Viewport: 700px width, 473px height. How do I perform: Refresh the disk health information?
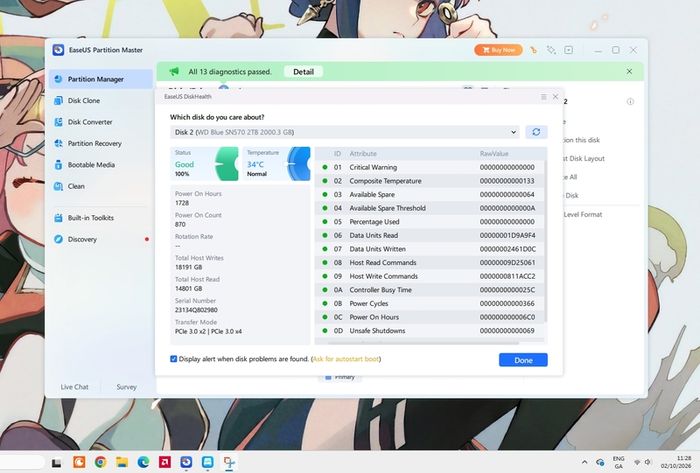(536, 132)
